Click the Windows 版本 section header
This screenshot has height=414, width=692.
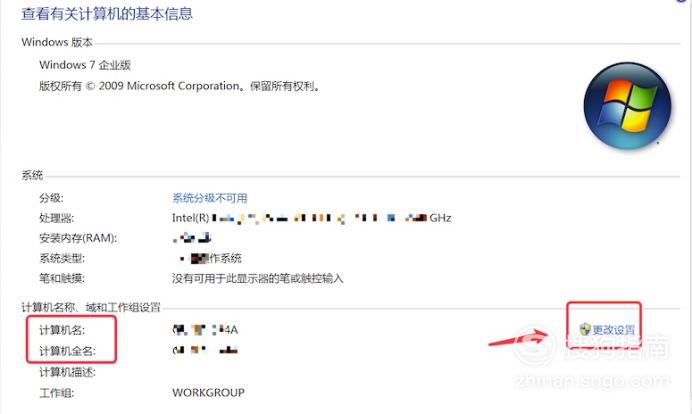click(x=57, y=42)
